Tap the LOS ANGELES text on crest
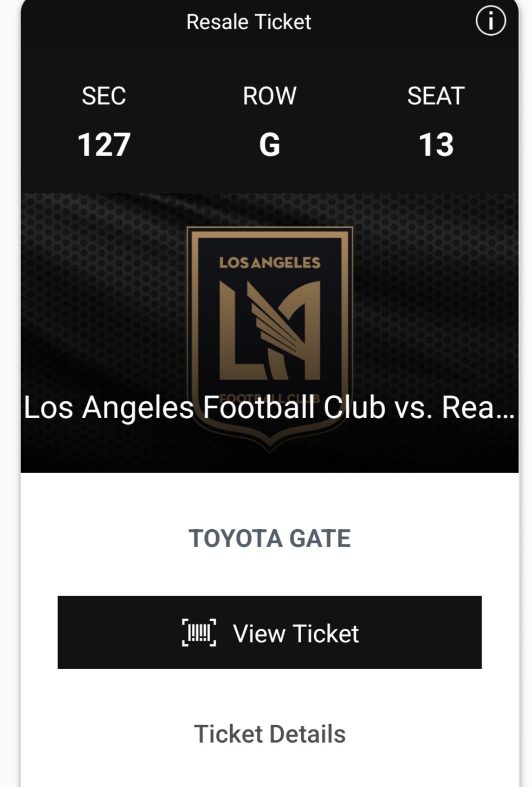Screen dimensions: 532x787 pos(269,263)
